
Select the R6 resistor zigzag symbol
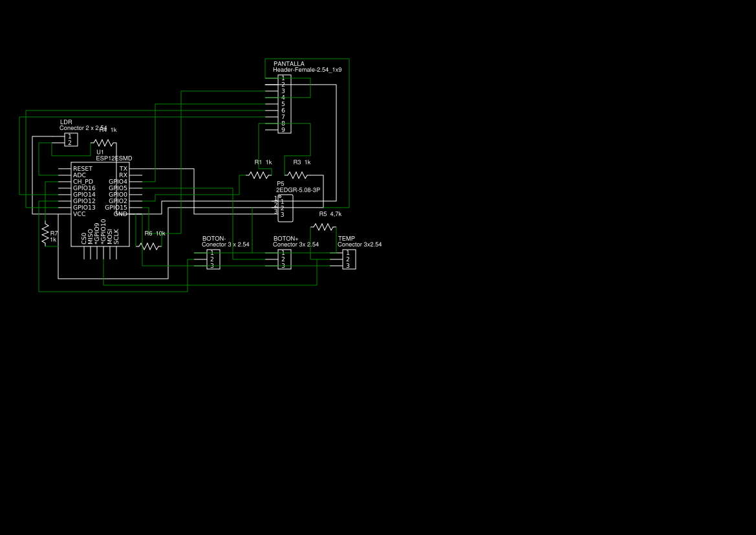click(x=149, y=246)
